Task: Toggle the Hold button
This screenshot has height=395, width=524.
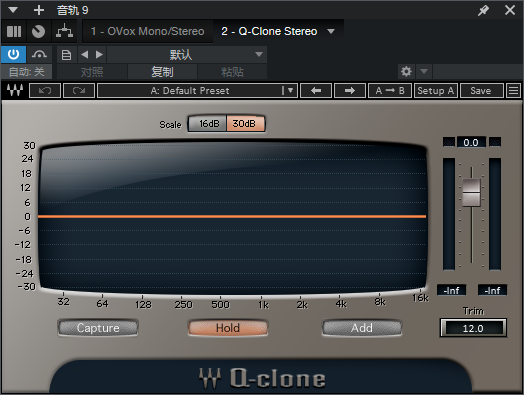Action: (x=228, y=328)
